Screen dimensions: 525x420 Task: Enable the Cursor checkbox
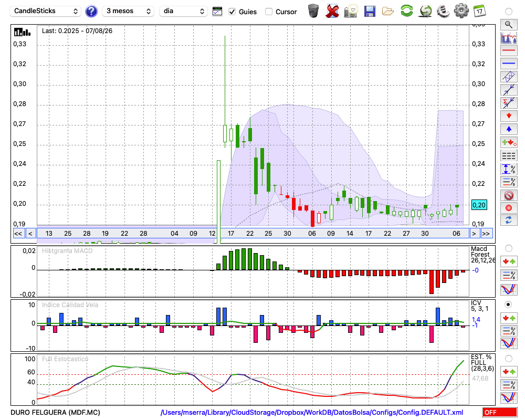pyautogui.click(x=268, y=12)
